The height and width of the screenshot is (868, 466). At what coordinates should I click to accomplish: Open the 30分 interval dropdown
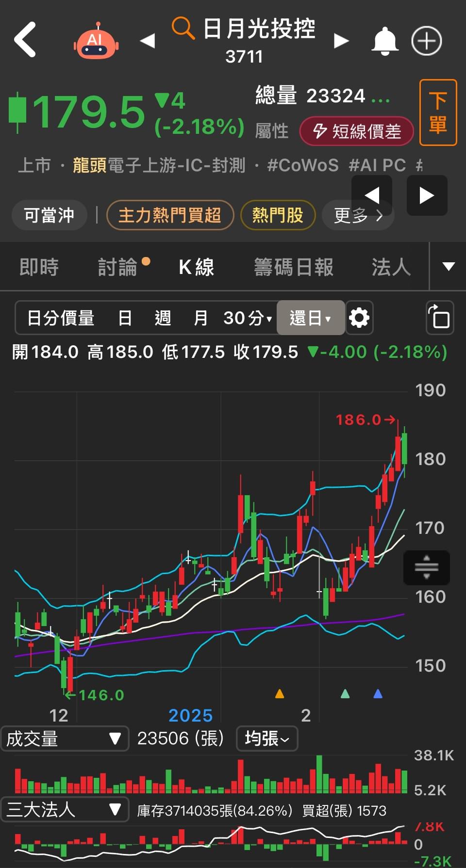(x=248, y=318)
